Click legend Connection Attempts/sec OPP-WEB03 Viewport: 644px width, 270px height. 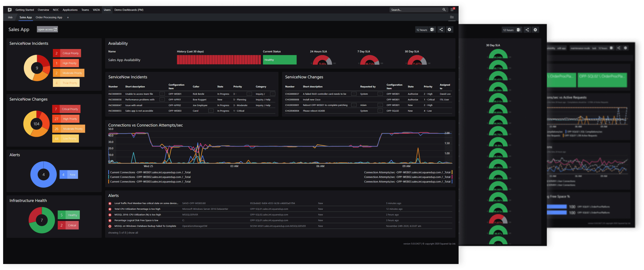pyautogui.click(x=408, y=182)
